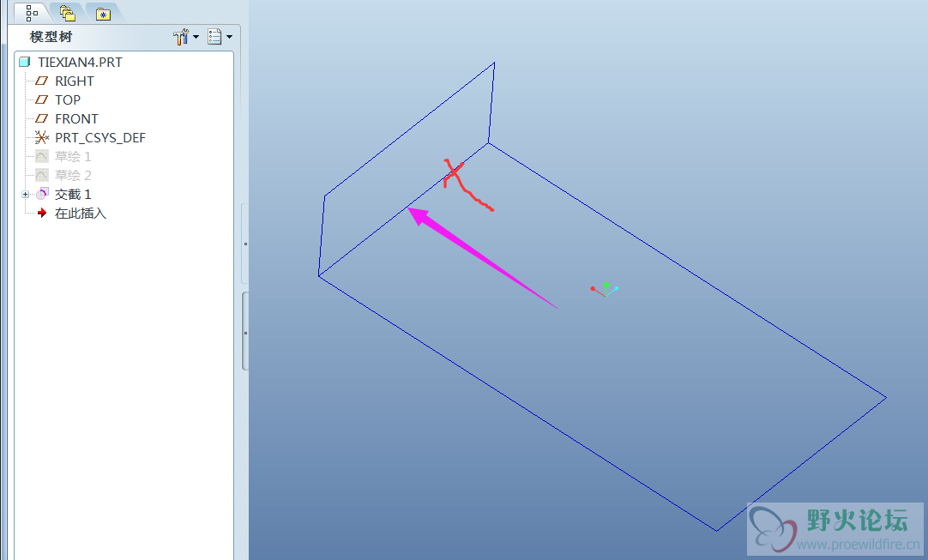The height and width of the screenshot is (560, 928).
Task: Select hidden sketch 草绘 2
Action: (73, 176)
